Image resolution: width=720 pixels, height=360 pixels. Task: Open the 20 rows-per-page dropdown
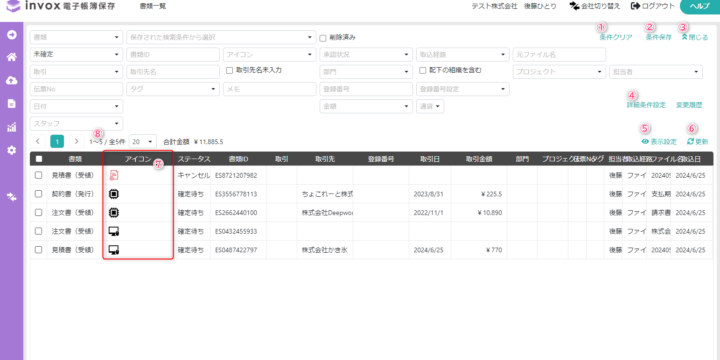point(143,141)
